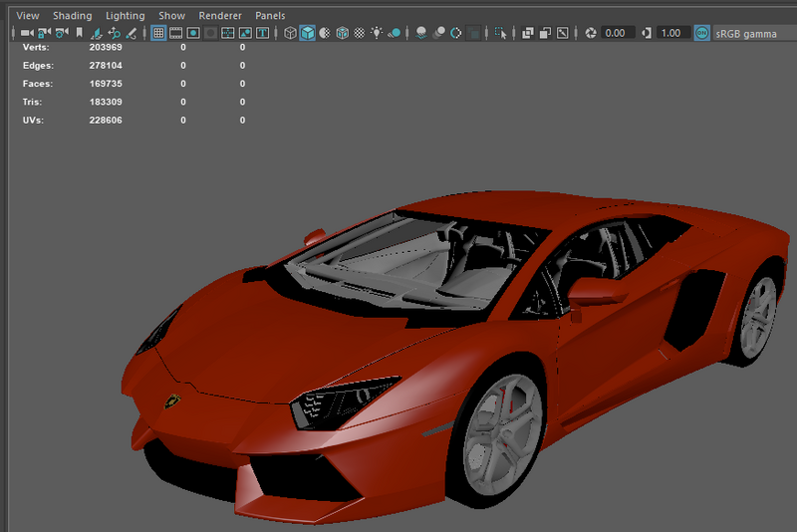Viewport: 797px width, 532px height.
Task: Switch to Wireframe display mode
Action: tap(290, 33)
